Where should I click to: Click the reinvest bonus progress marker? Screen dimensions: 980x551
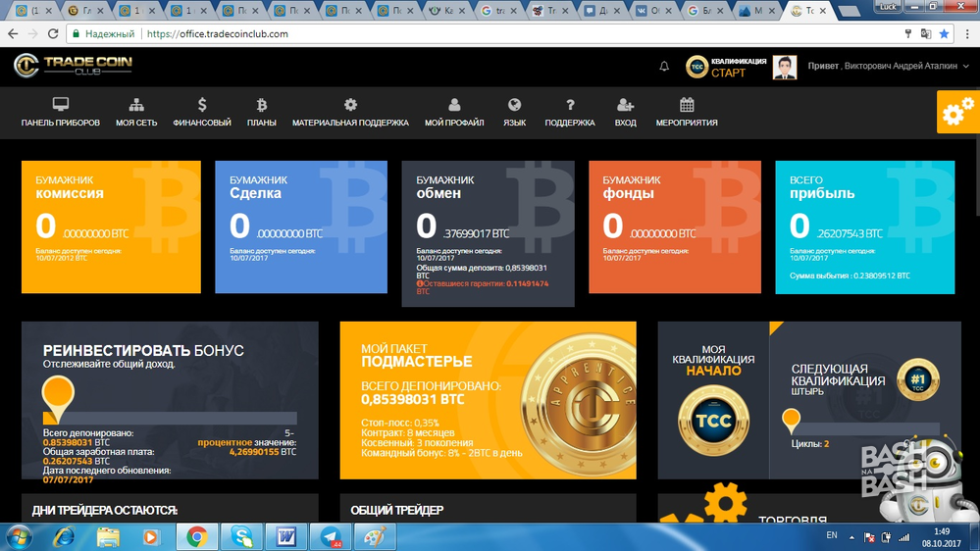click(58, 399)
